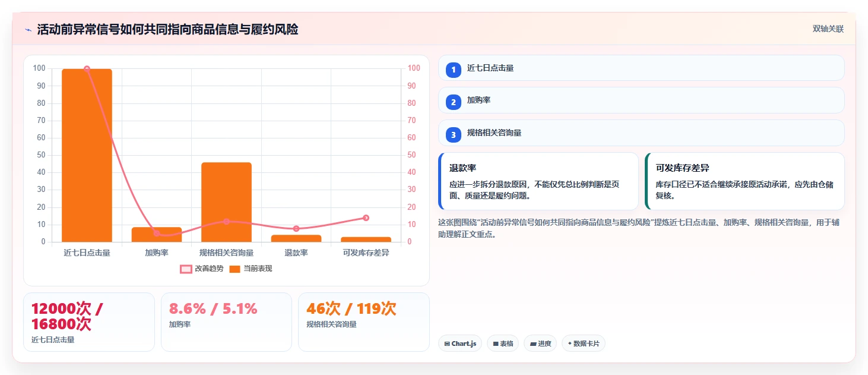Click the summary paragraph starting 这张图围绕
The height and width of the screenshot is (375, 868).
pos(639,228)
